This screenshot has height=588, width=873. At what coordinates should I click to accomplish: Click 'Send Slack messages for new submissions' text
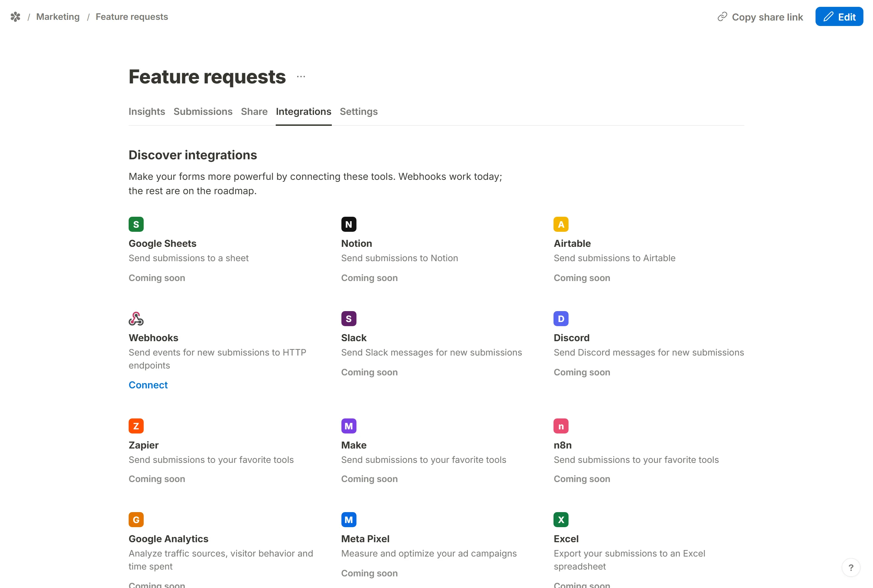[431, 352]
